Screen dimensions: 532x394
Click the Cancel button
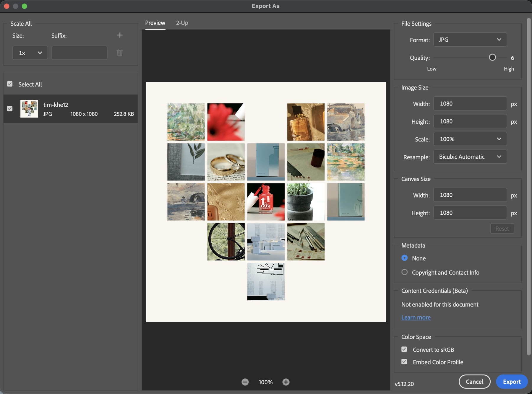(475, 382)
